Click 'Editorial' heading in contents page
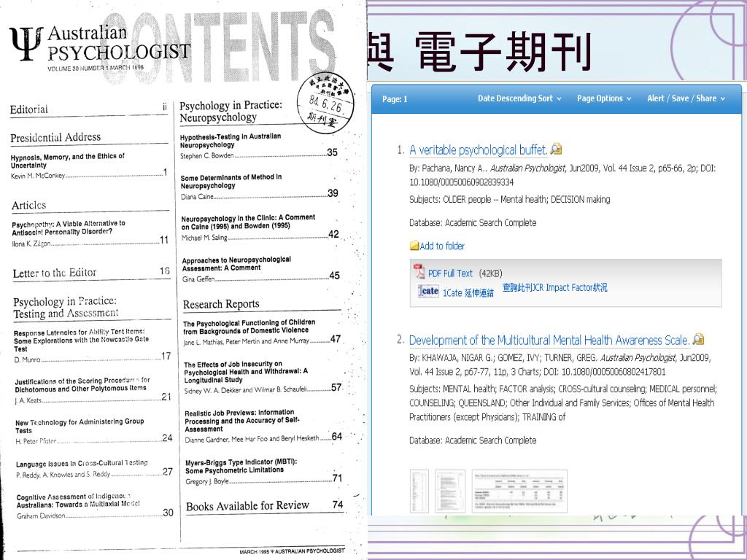Viewport: 747px width, 560px height. click(29, 109)
